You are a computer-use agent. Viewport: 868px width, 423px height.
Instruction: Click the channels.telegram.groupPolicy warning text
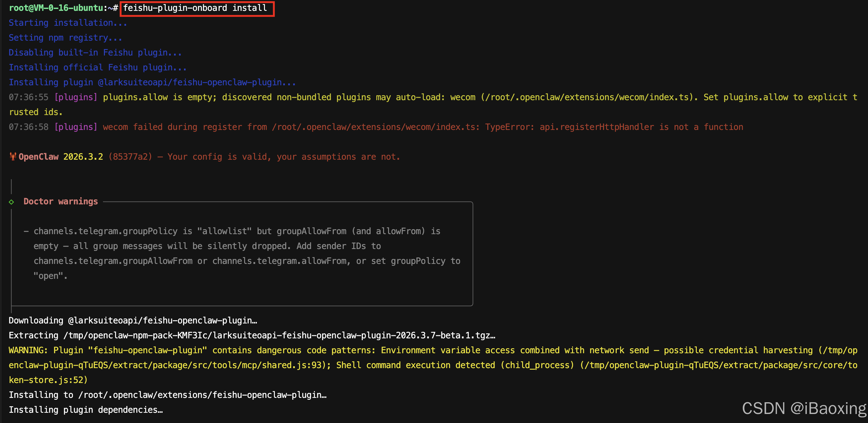[105, 231]
